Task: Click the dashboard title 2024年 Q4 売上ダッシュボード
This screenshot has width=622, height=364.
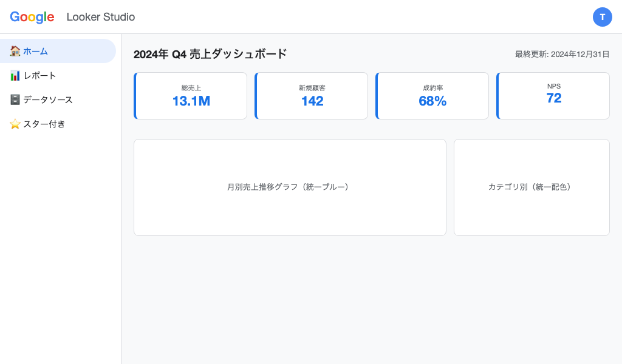Action: pyautogui.click(x=210, y=54)
